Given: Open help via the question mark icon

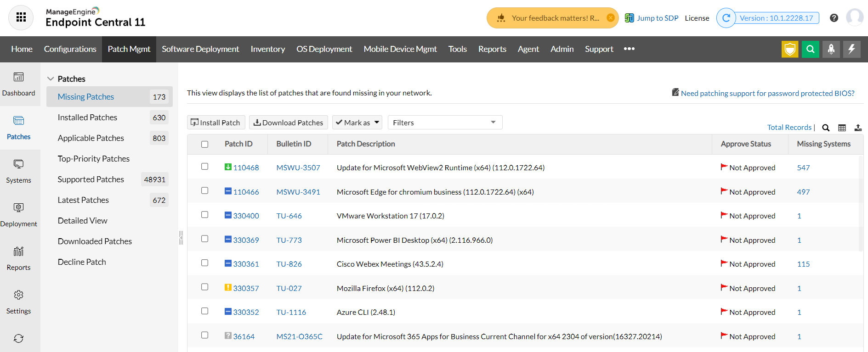Looking at the screenshot, I should coord(834,18).
